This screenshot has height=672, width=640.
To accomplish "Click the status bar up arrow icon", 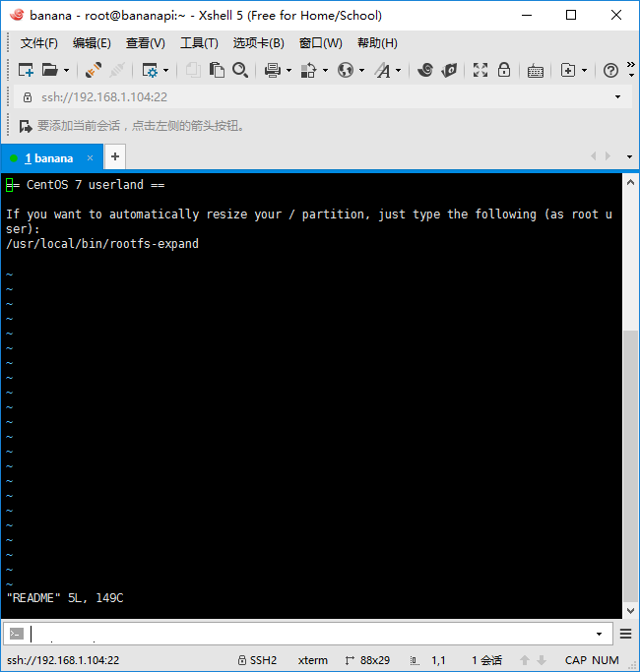I will point(524,660).
